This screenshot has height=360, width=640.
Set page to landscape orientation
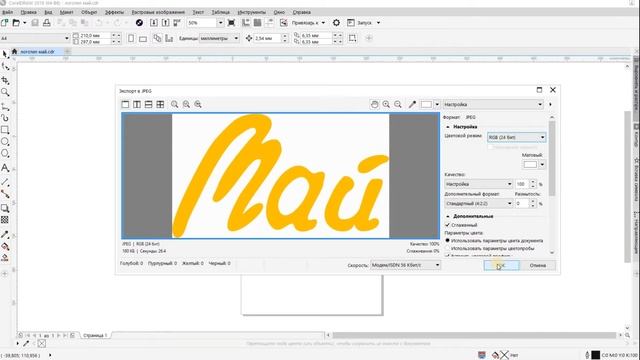[x=143, y=39]
